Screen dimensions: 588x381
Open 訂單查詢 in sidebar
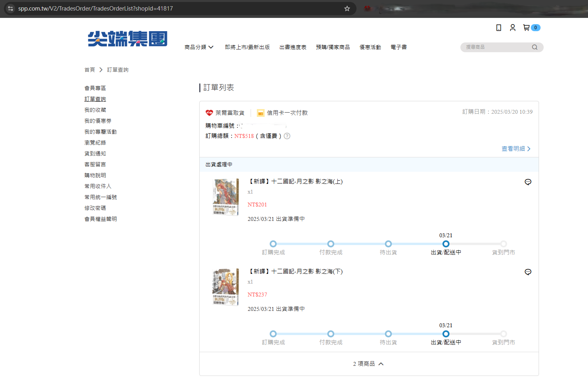95,99
